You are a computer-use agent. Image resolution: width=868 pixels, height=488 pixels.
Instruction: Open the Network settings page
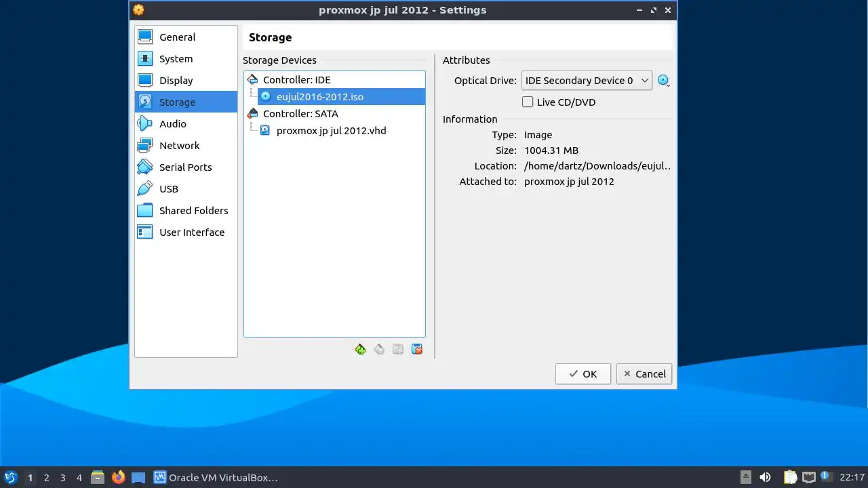tap(186, 146)
